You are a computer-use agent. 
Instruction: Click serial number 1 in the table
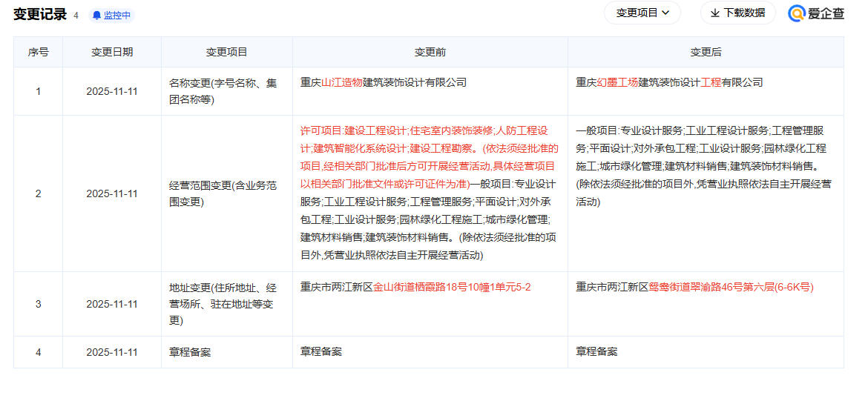tap(38, 91)
